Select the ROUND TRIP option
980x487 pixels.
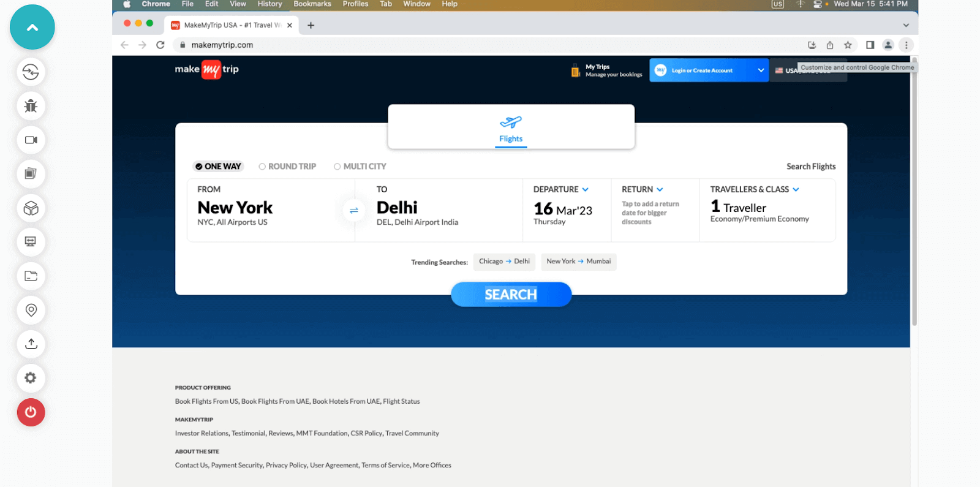[287, 167]
